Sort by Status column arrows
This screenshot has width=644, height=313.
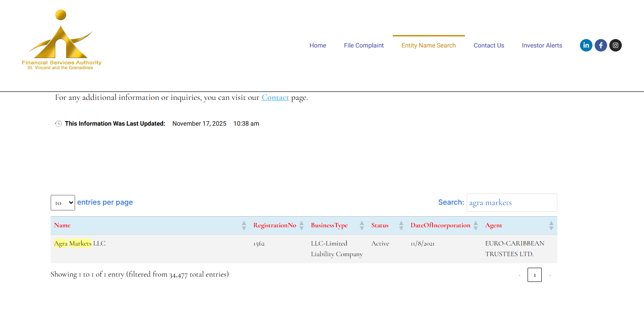coord(401,226)
